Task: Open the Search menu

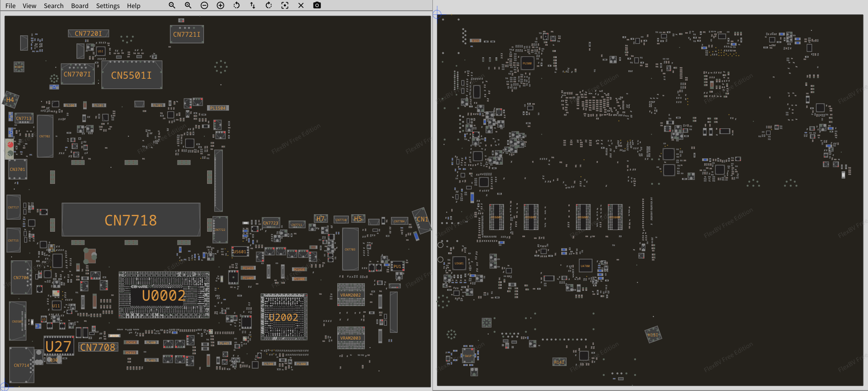Action: click(x=54, y=6)
